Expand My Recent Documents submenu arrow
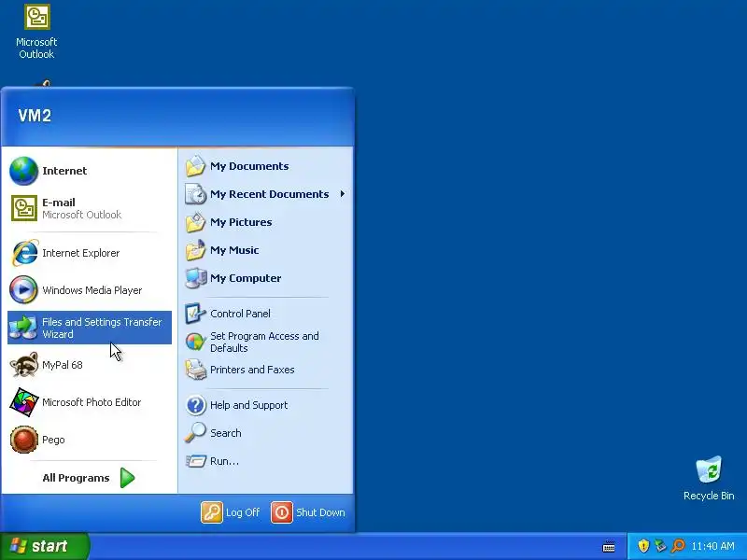This screenshot has width=747, height=560. (x=342, y=194)
